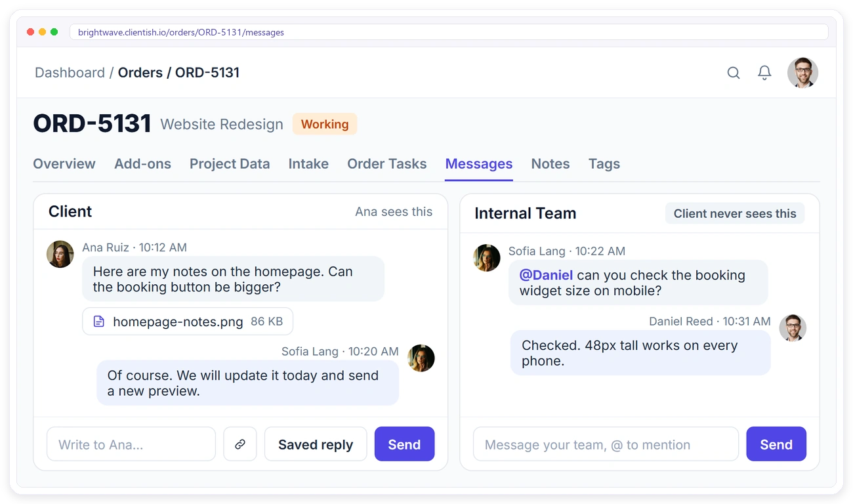
Task: Click the attach link icon button
Action: click(240, 444)
